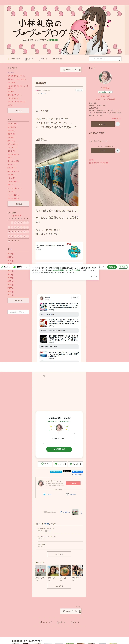Click 記事を報告する link

pyautogui.click(x=77, y=475)
